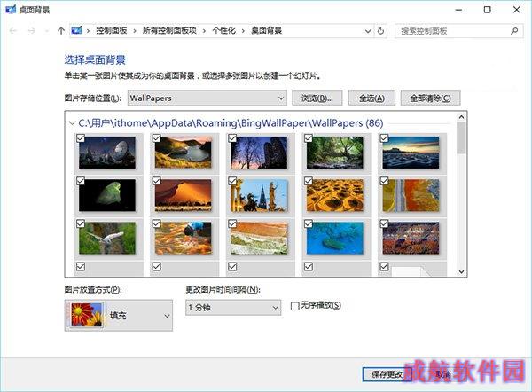The width and height of the screenshot is (532, 392).
Task: Click the wallpaper list scrollbar thumb
Action: (x=461, y=137)
